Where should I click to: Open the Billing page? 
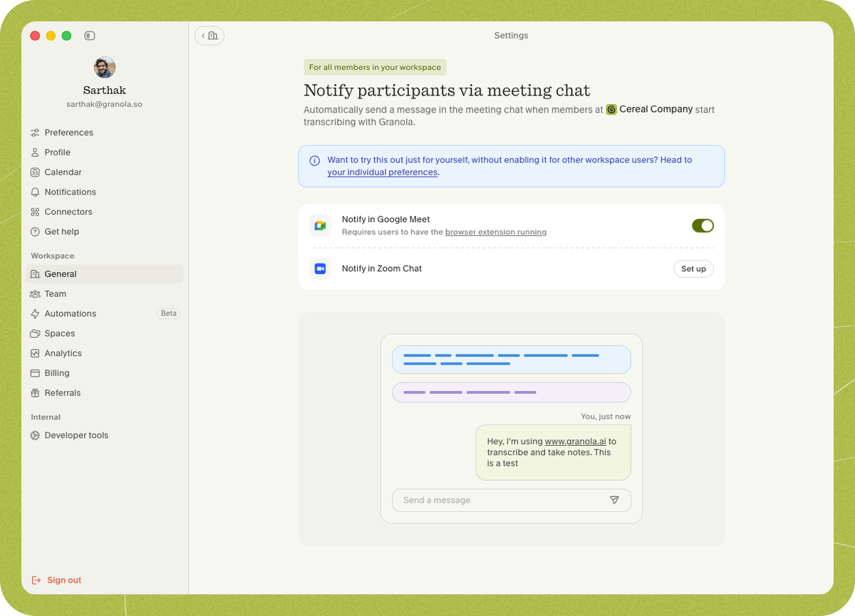click(x=104, y=374)
